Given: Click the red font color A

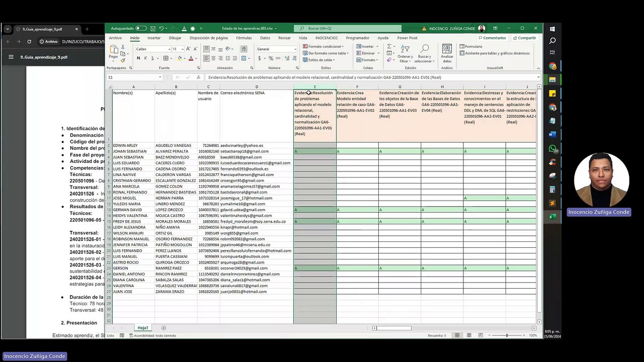Looking at the screenshot, I should 191,58.
